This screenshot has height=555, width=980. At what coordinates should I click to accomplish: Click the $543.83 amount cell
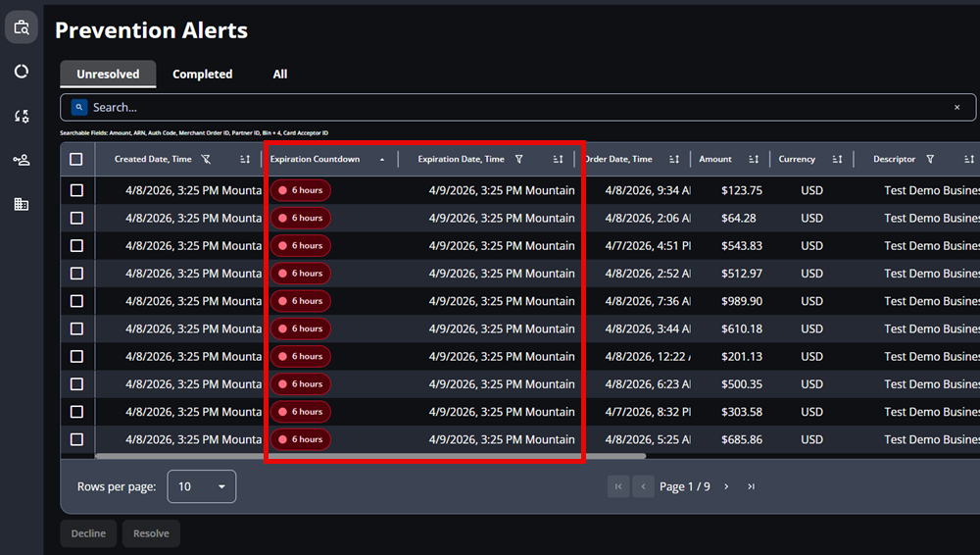(x=742, y=245)
